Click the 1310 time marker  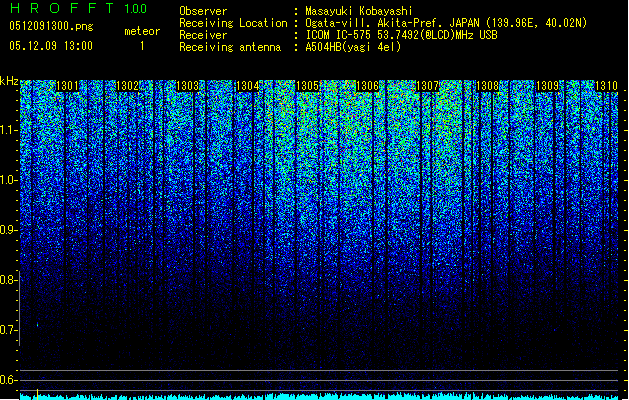pos(606,86)
